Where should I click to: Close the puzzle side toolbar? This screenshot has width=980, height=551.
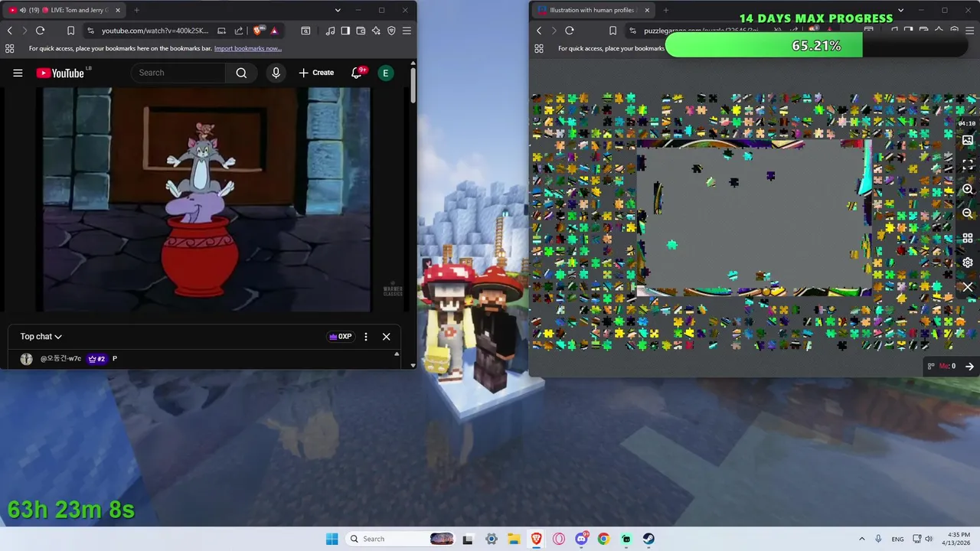tap(968, 287)
